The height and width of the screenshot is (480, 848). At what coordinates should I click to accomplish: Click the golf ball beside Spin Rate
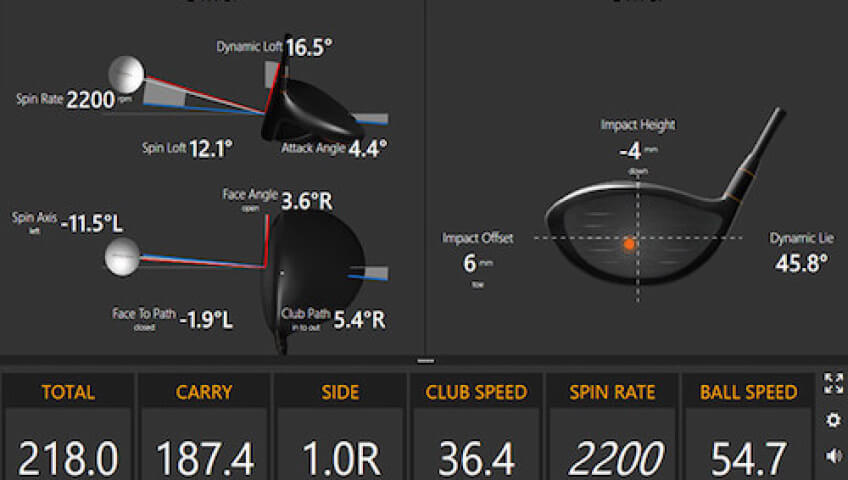click(x=126, y=73)
